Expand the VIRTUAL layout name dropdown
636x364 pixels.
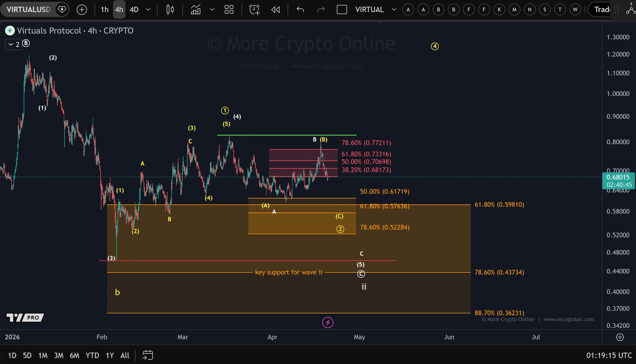coord(394,10)
